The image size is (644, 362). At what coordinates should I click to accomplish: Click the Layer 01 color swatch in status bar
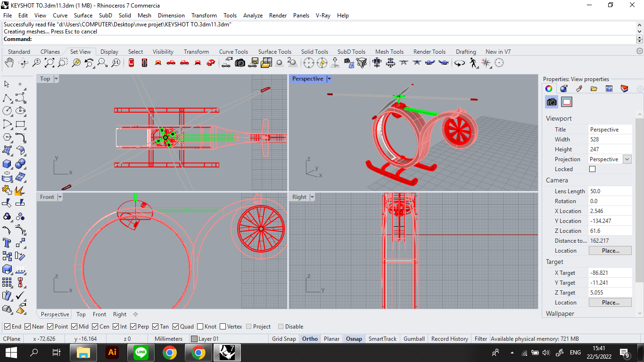coord(194,339)
